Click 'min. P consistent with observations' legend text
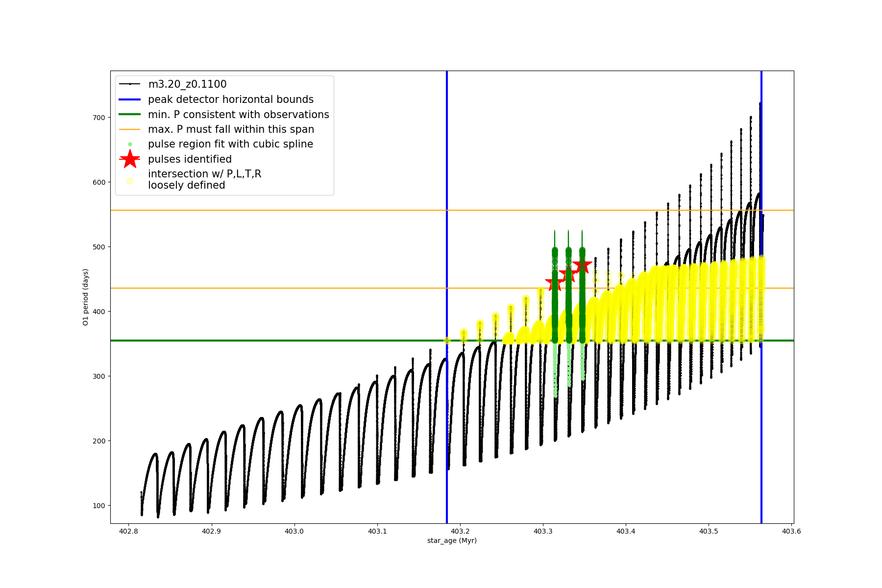This screenshot has width=882, height=588. (239, 115)
